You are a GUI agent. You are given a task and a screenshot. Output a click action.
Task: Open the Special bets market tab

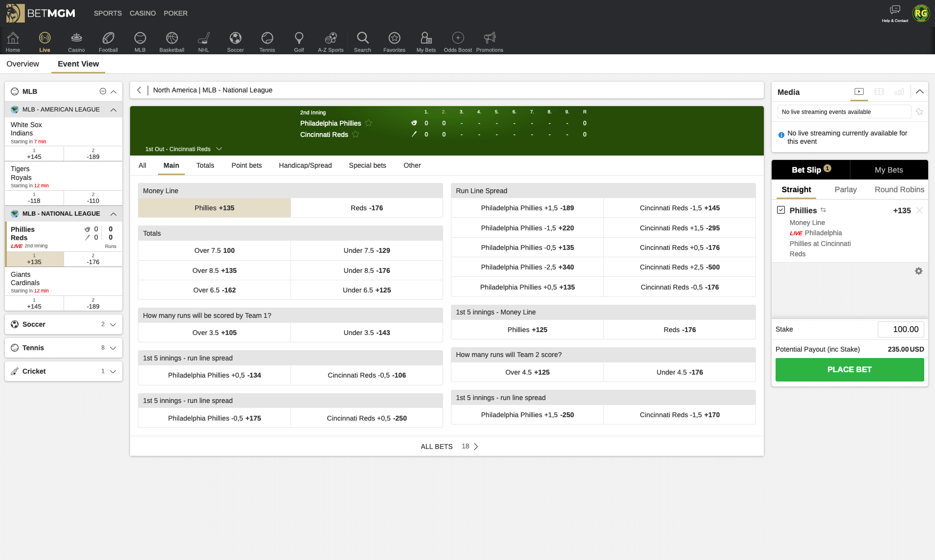point(367,165)
